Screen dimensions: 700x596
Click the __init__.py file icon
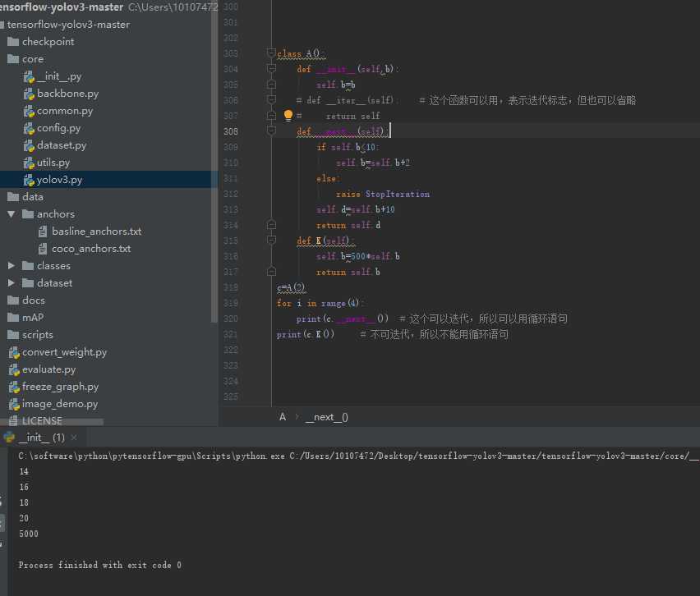[29, 76]
